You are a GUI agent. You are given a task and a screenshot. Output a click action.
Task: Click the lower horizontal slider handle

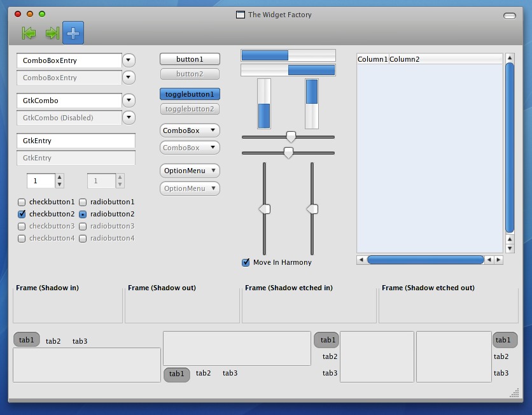coord(288,152)
